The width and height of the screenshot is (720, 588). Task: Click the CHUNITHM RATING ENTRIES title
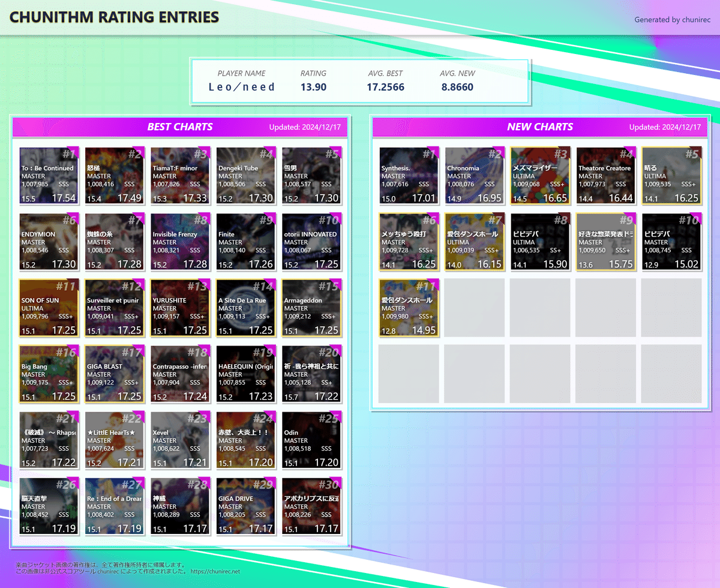tap(114, 17)
